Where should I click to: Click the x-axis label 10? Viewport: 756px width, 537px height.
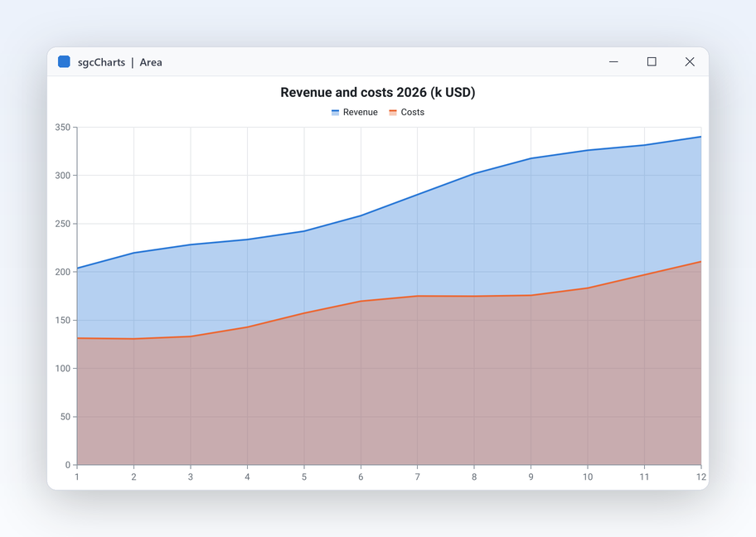tap(588, 477)
